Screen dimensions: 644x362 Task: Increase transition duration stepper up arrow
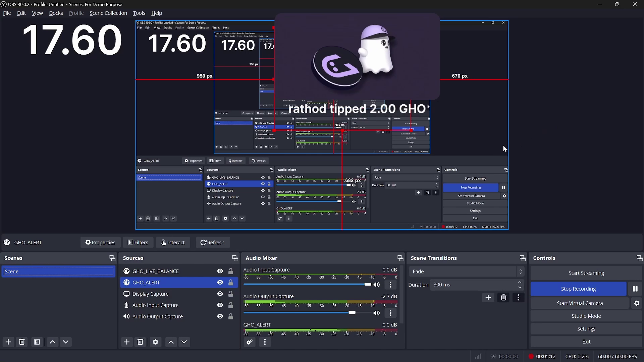pyautogui.click(x=520, y=282)
